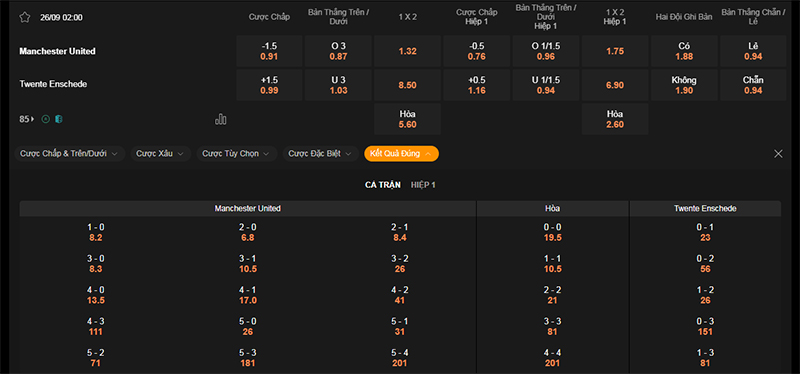Expand the Cược Đặc Biệt dropdown
The width and height of the screenshot is (800, 374).
[x=320, y=154]
